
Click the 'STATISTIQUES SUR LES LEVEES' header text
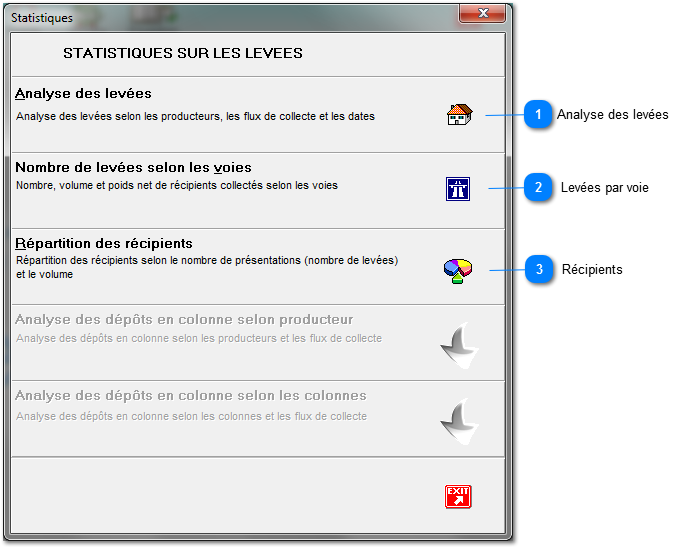[x=183, y=52]
